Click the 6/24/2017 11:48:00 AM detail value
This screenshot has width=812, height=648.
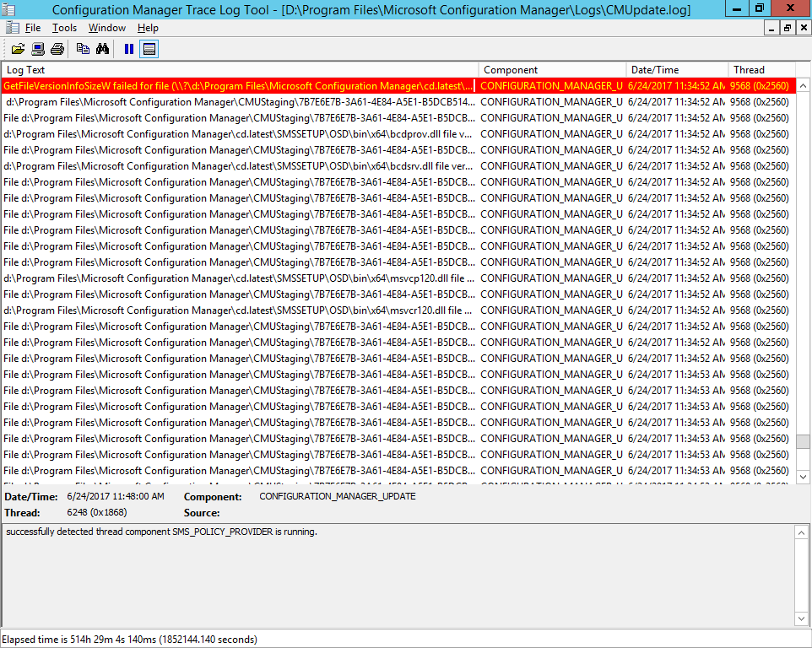(116, 496)
